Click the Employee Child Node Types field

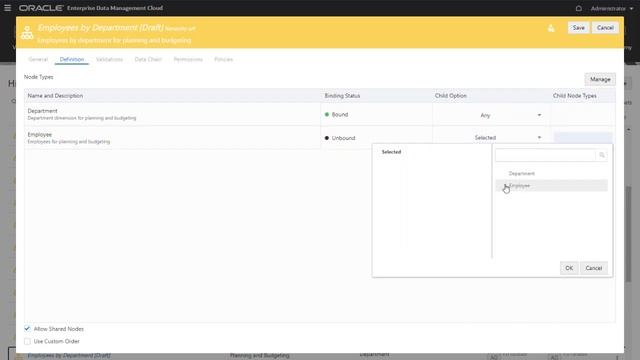point(583,138)
